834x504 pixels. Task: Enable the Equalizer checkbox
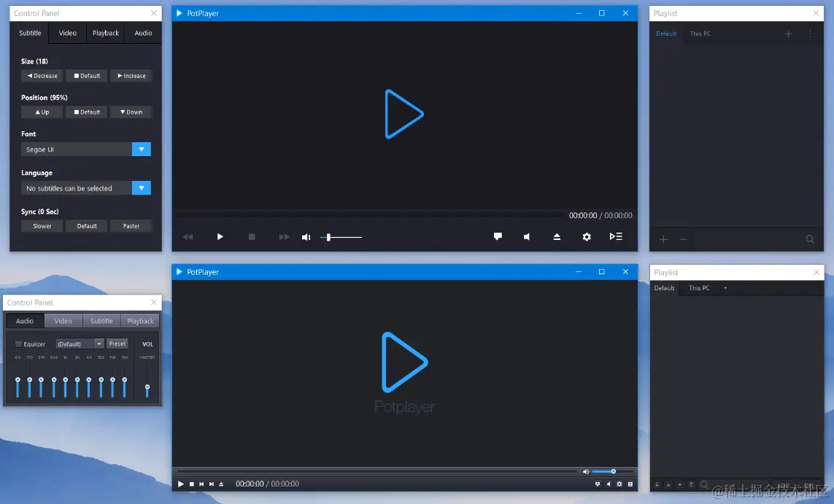click(x=19, y=344)
